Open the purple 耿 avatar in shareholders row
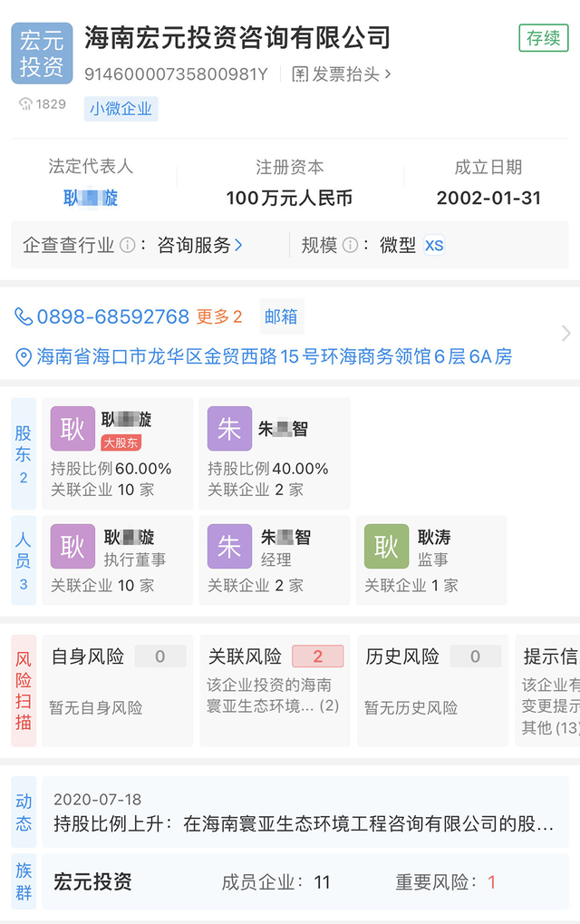Viewport: 580px width, 924px height. click(72, 428)
